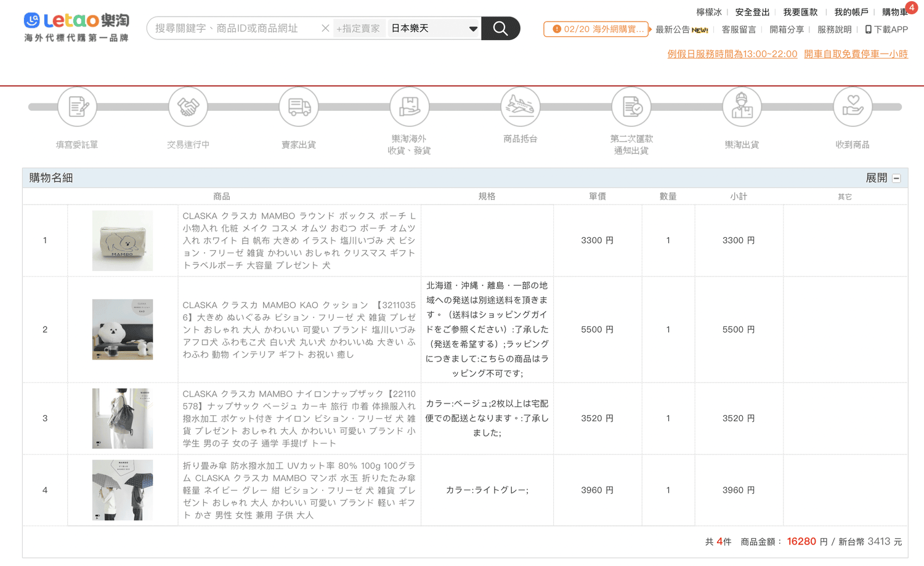Image resolution: width=924 pixels, height=566 pixels.
Task: Click the 數量 column header
Action: pyautogui.click(x=668, y=196)
